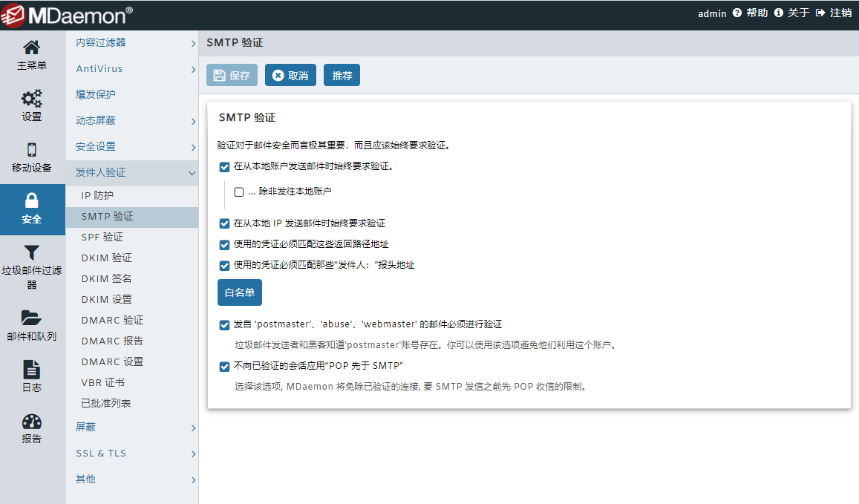Open the 白名单 button
859x504 pixels.
[x=239, y=292]
